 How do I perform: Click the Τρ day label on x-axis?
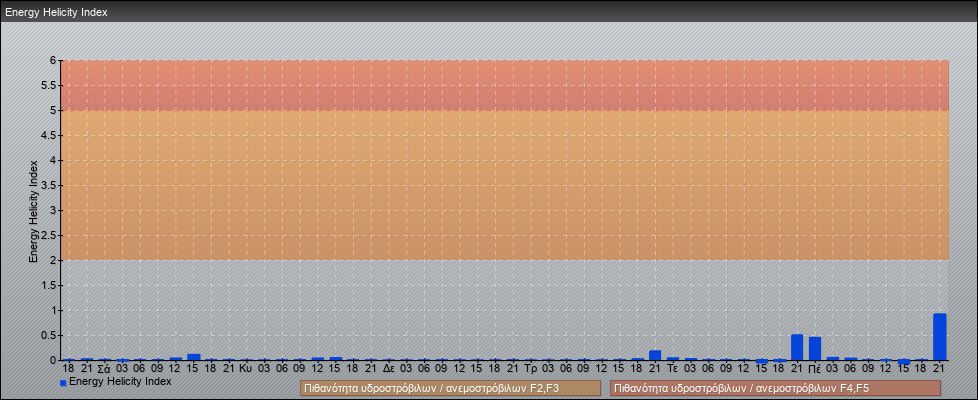click(531, 369)
